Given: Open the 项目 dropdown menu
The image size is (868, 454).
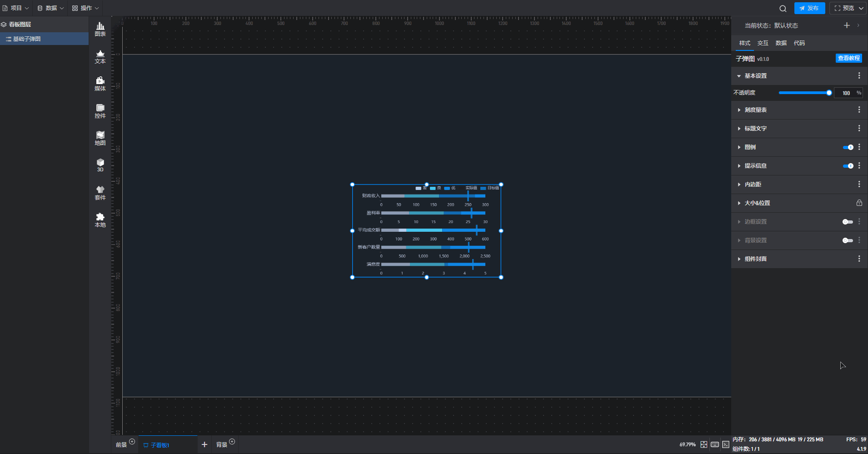Looking at the screenshot, I should tap(16, 8).
